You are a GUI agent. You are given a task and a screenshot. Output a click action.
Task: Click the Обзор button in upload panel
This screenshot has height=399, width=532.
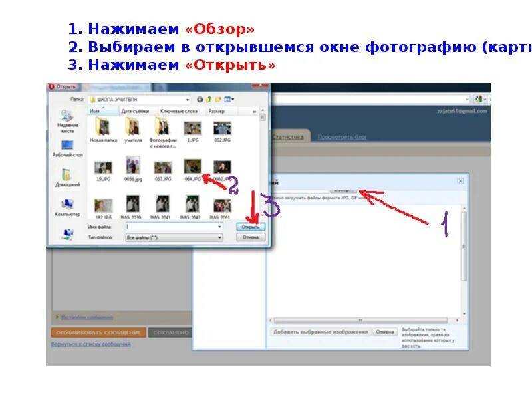[x=343, y=190]
